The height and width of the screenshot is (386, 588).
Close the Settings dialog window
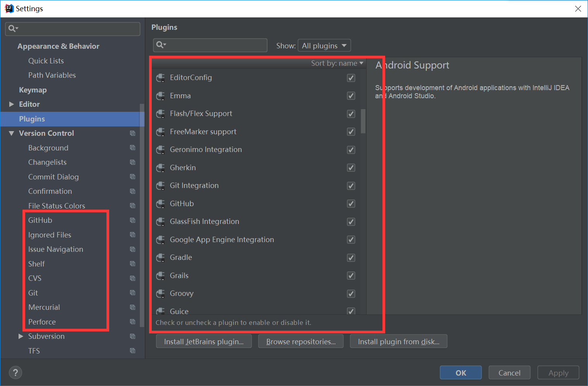point(578,9)
